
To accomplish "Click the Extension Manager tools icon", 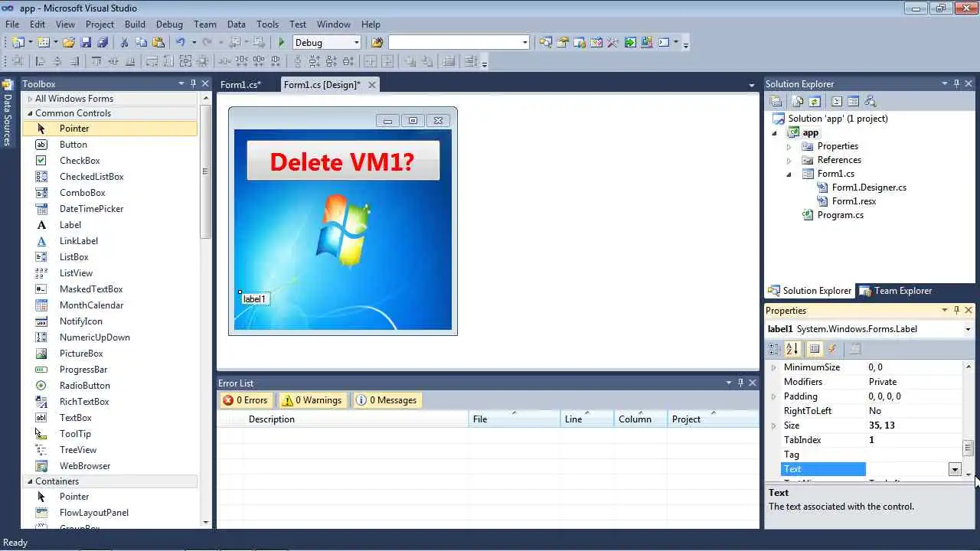I will point(612,43).
